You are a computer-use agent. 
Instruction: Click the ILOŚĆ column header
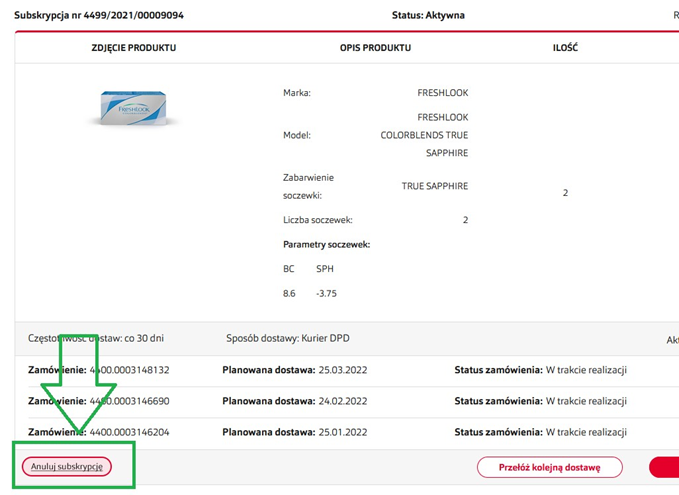pos(565,48)
